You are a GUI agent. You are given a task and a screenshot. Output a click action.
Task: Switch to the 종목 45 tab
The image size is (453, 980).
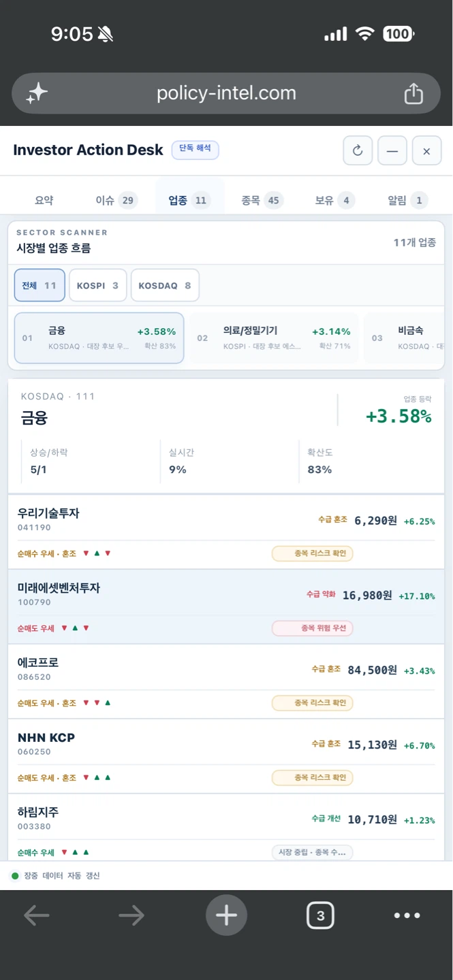262,200
